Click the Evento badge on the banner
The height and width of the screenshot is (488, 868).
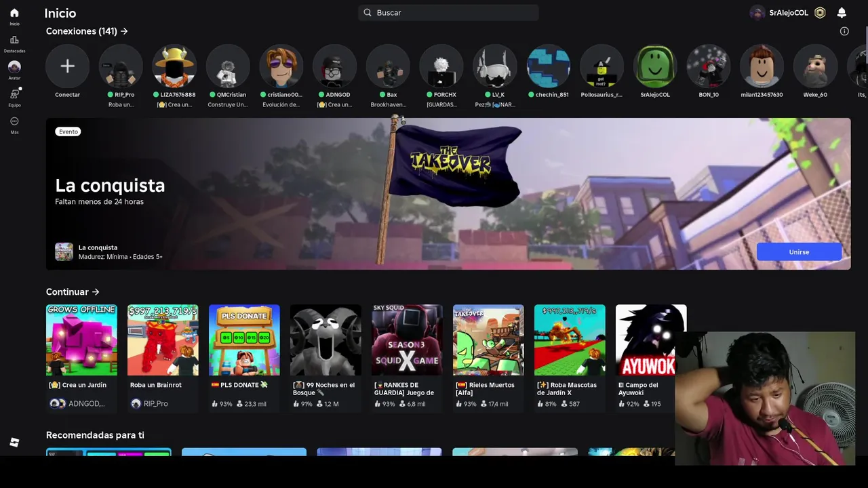click(68, 131)
